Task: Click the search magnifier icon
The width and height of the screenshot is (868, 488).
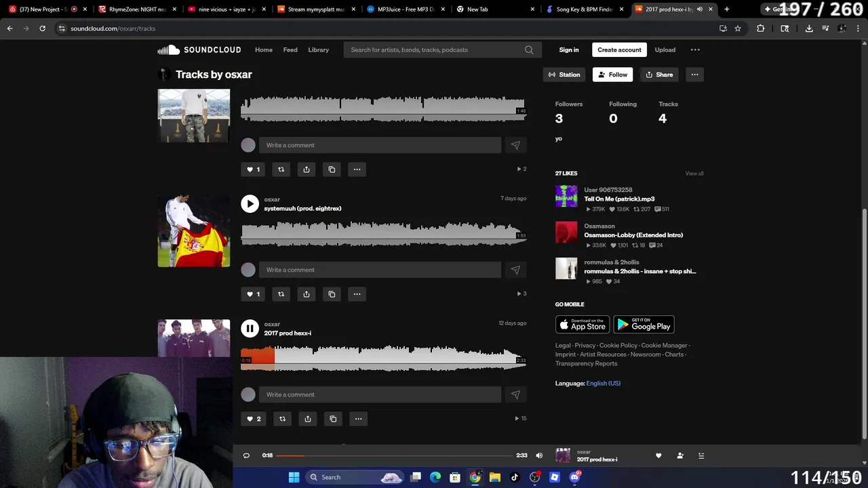Action: (529, 49)
